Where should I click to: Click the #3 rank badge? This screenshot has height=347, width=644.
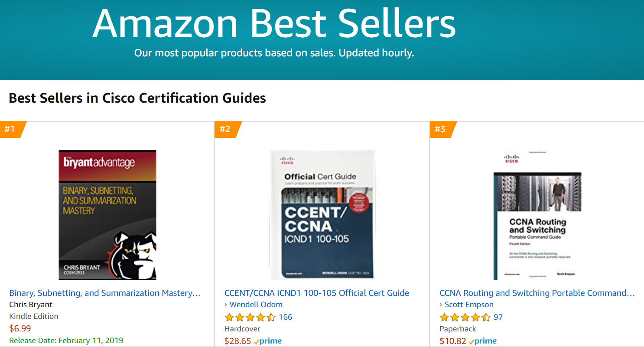click(442, 129)
